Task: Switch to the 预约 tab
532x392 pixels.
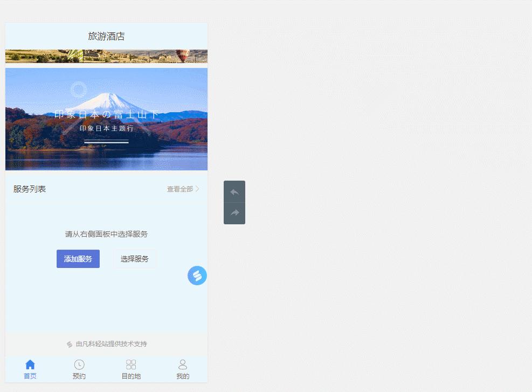Action: [79, 369]
